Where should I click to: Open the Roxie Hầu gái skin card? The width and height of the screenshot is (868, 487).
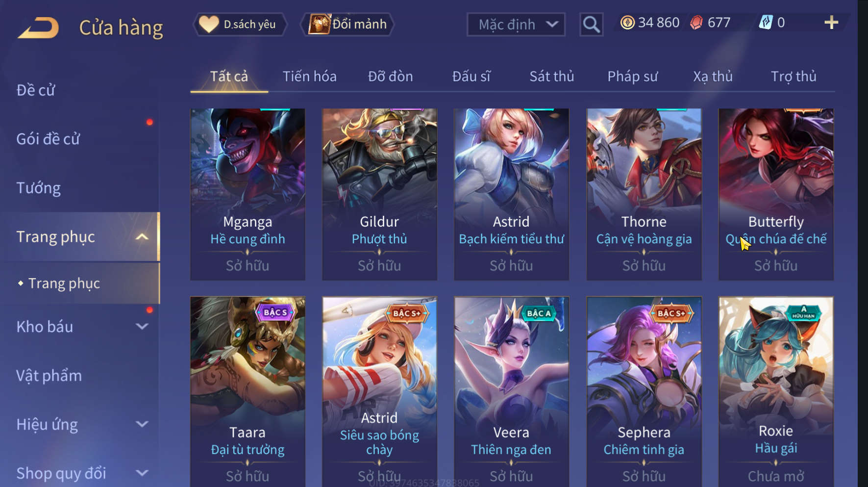coord(776,391)
